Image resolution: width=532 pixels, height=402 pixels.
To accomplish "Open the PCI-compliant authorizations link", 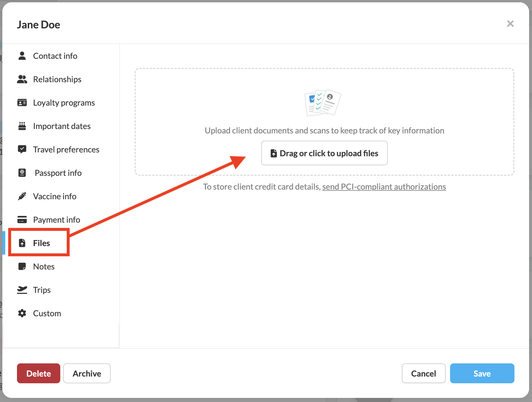I will [384, 187].
